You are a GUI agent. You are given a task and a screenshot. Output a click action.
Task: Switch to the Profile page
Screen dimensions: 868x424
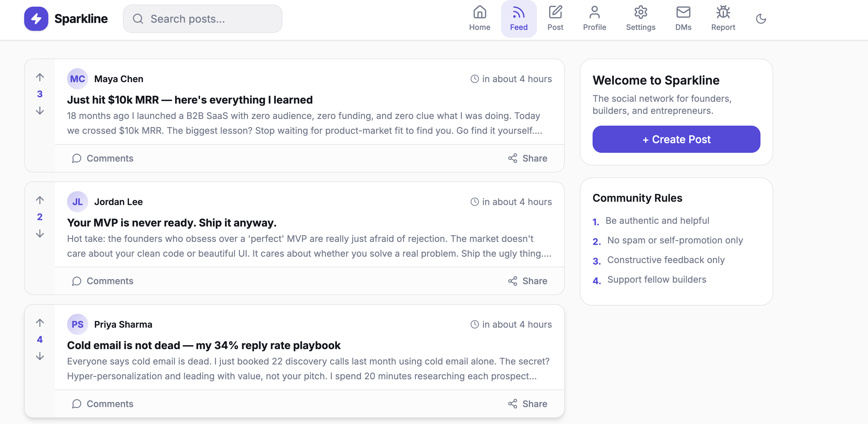(594, 18)
